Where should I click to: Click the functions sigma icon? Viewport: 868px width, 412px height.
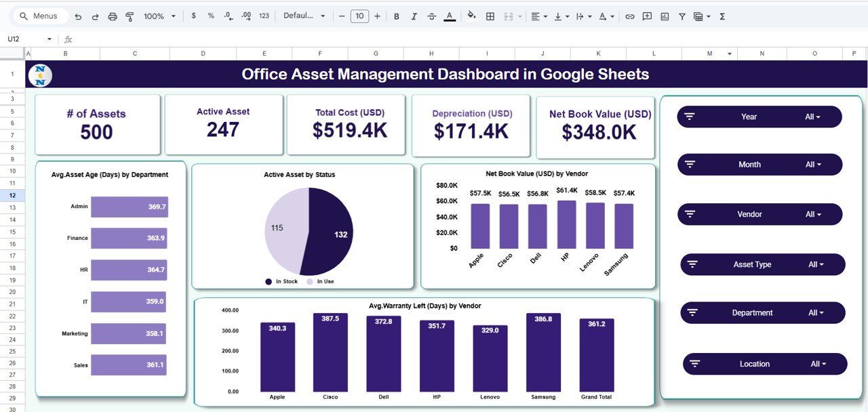click(722, 16)
